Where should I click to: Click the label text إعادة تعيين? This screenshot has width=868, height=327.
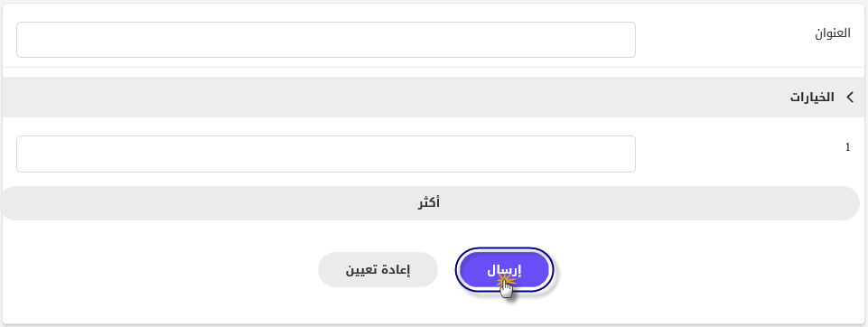click(378, 270)
